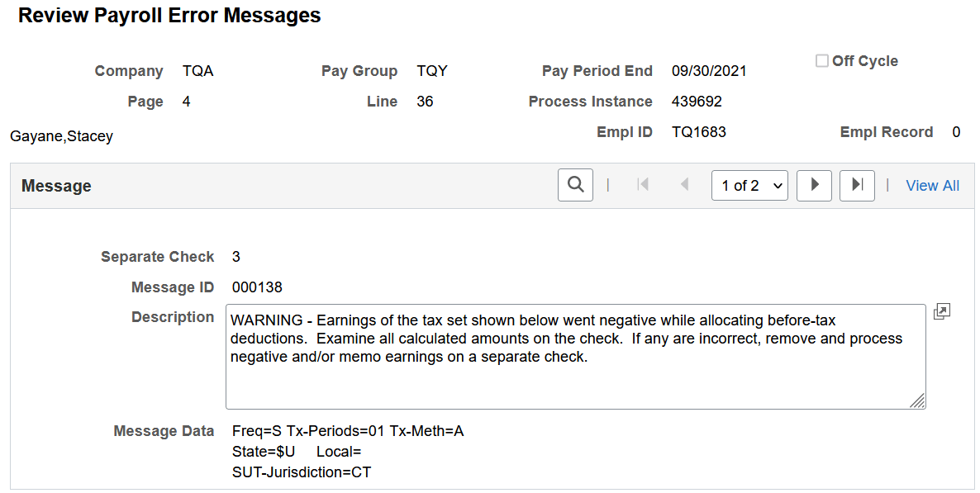Go to the previous message
This screenshot has width=980, height=493.
[685, 185]
